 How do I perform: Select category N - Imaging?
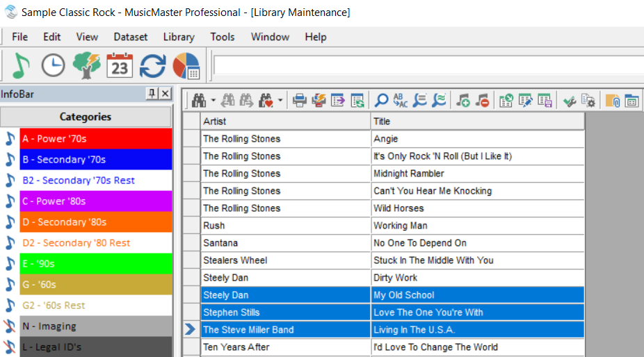96,326
